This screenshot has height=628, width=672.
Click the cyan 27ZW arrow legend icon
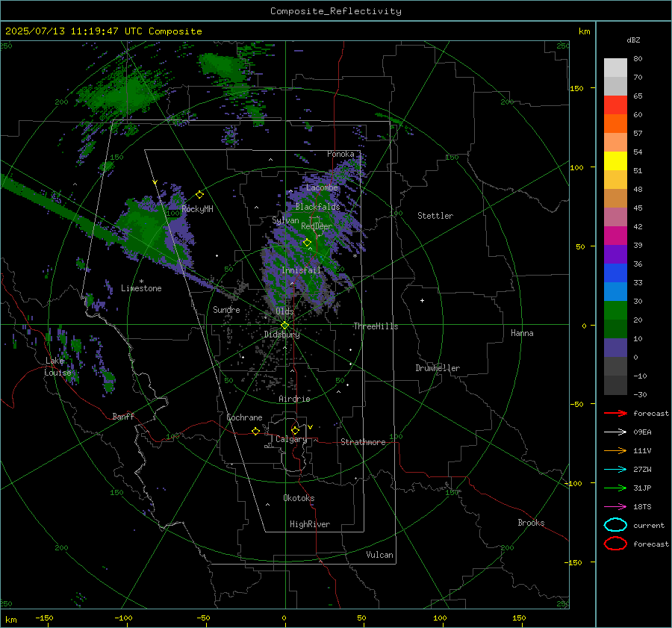[x=615, y=470]
